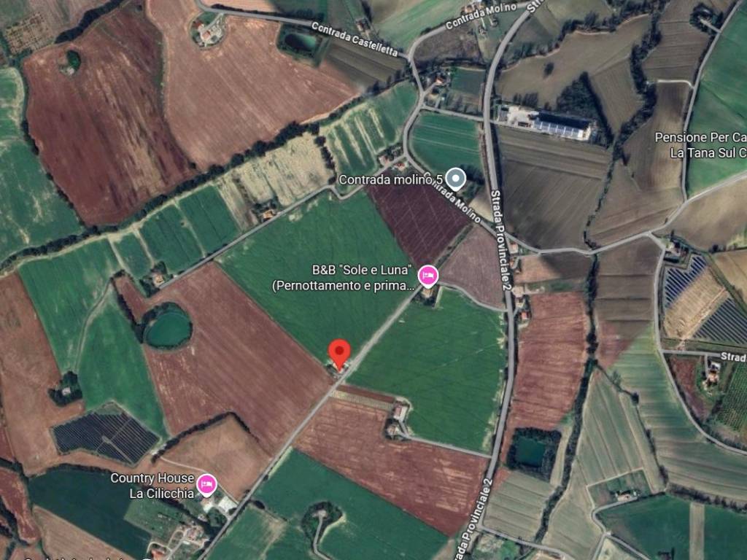Image resolution: width=747 pixels, height=560 pixels.
Task: Open the B&B Sole e Luna pink lodging icon
Action: pyautogui.click(x=427, y=276)
